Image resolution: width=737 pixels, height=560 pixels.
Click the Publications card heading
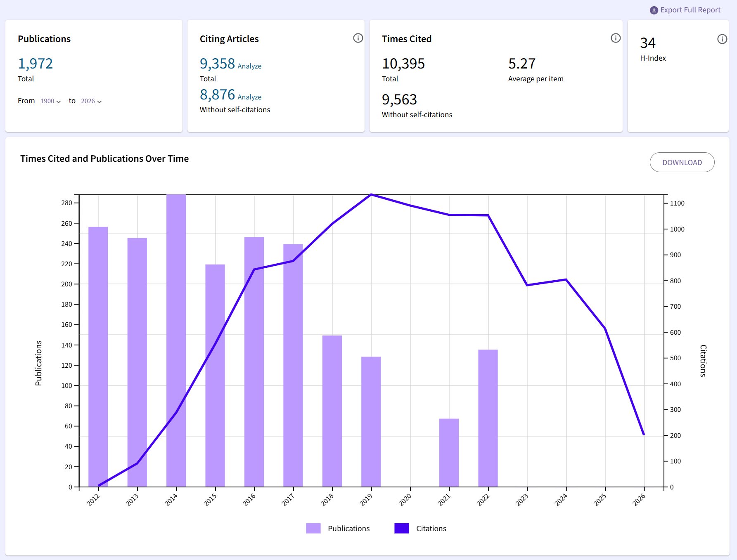pyautogui.click(x=44, y=39)
